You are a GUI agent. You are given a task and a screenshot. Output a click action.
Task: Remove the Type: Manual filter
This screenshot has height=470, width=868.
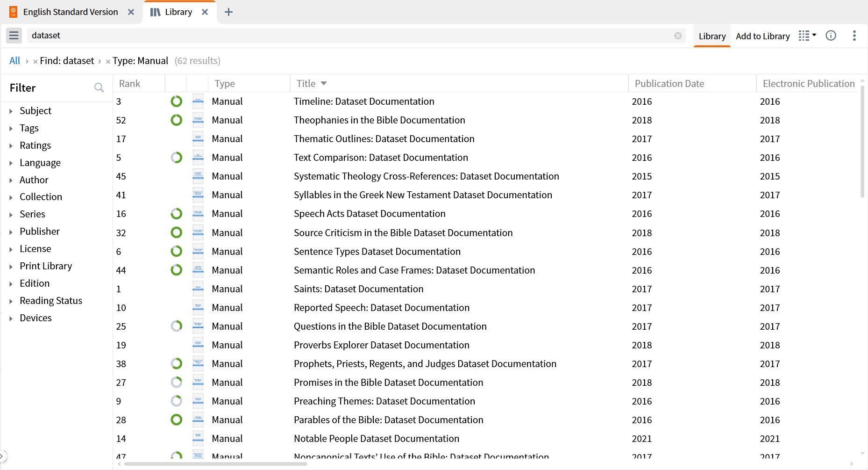(108, 61)
